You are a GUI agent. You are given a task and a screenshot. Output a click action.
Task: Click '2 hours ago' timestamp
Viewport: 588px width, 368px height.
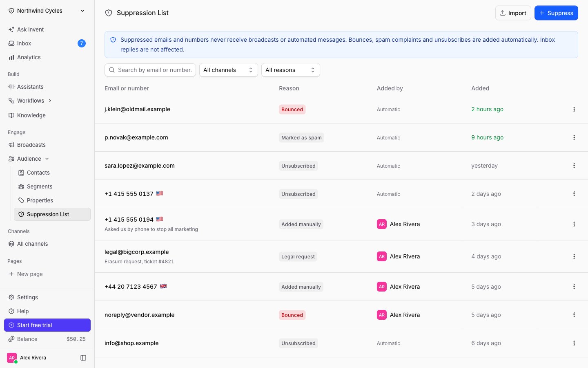(488, 109)
